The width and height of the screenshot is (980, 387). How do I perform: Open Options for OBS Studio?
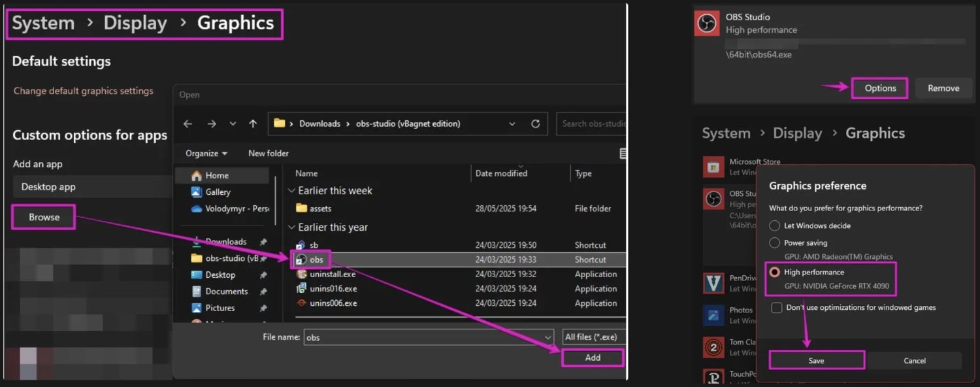(880, 88)
